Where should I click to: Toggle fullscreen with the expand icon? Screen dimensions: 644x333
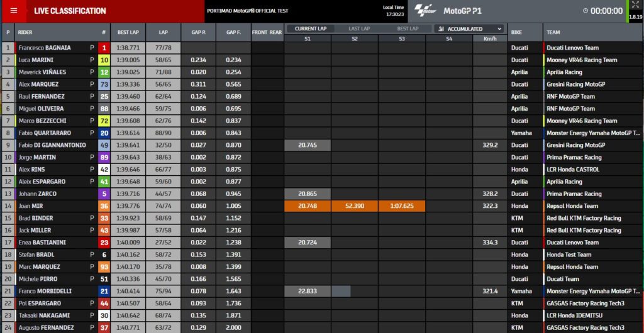635,6
